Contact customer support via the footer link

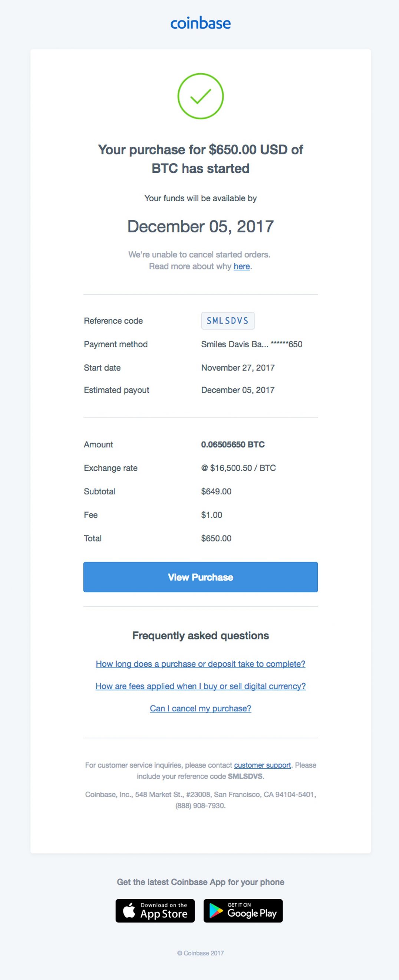click(262, 765)
